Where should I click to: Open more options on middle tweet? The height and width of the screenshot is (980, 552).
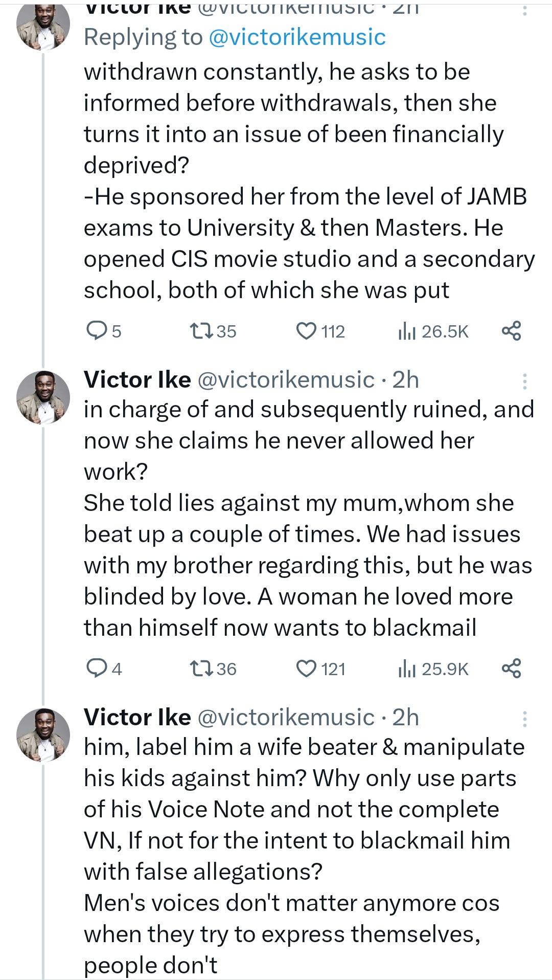525,381
